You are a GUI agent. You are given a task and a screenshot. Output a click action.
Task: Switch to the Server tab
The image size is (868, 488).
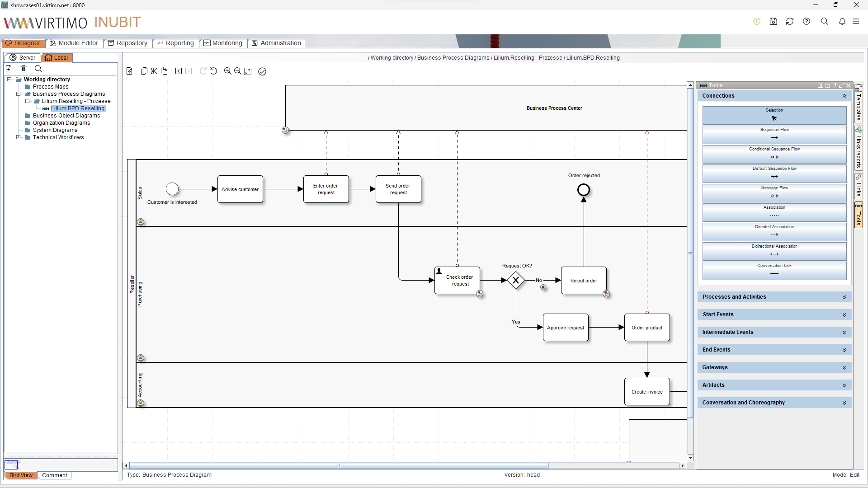click(x=22, y=57)
